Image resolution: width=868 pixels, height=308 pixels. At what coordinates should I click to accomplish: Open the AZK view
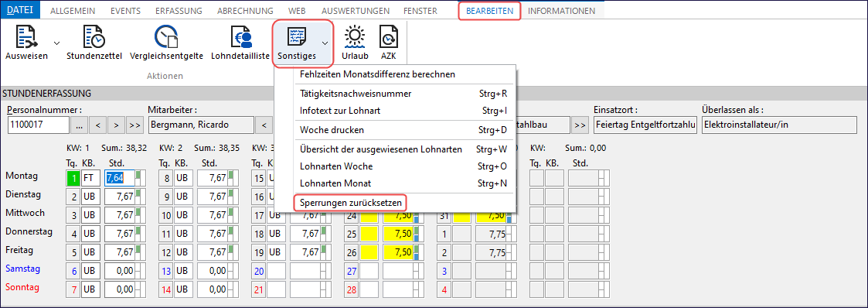pyautogui.click(x=389, y=43)
